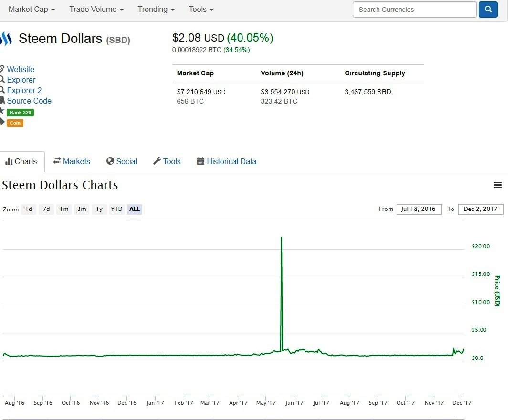Click the Circulating Supply column header

point(375,73)
